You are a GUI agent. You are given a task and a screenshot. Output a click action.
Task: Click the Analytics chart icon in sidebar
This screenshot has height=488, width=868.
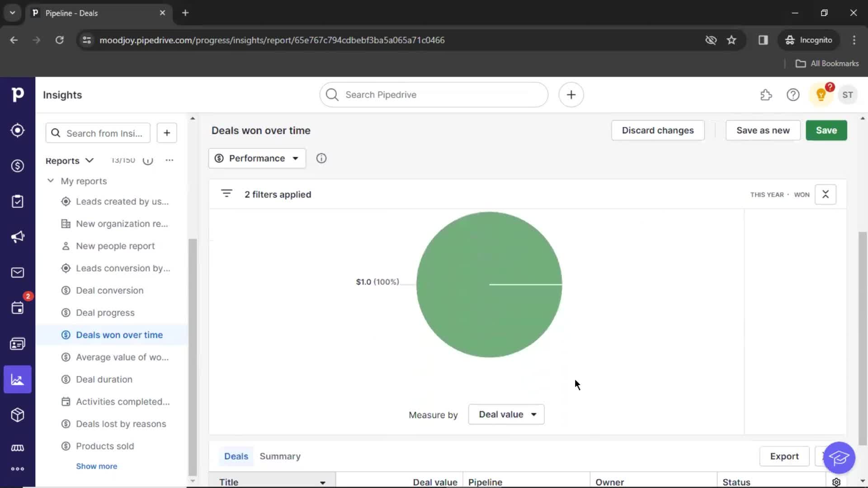click(x=17, y=380)
